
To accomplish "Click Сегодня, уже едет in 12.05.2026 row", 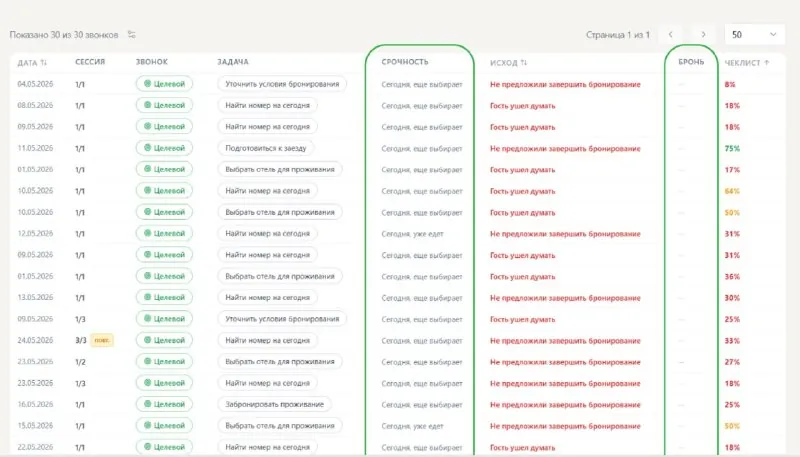I will coord(412,234).
